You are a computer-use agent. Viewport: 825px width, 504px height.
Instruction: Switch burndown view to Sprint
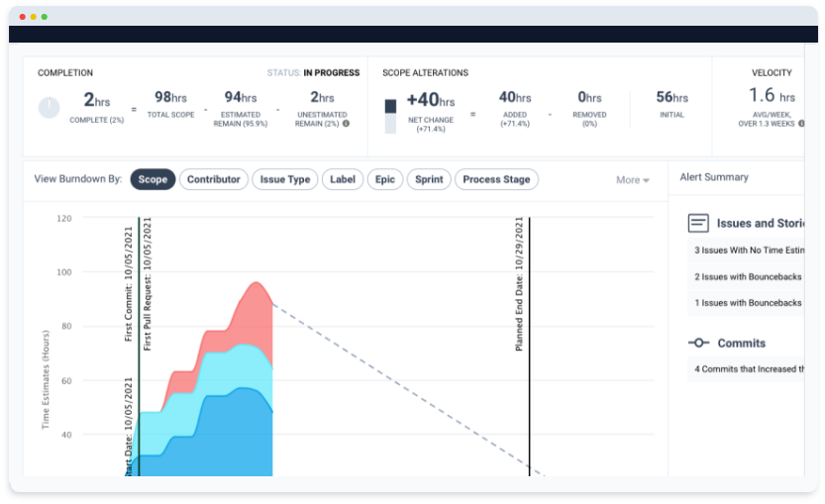[429, 179]
